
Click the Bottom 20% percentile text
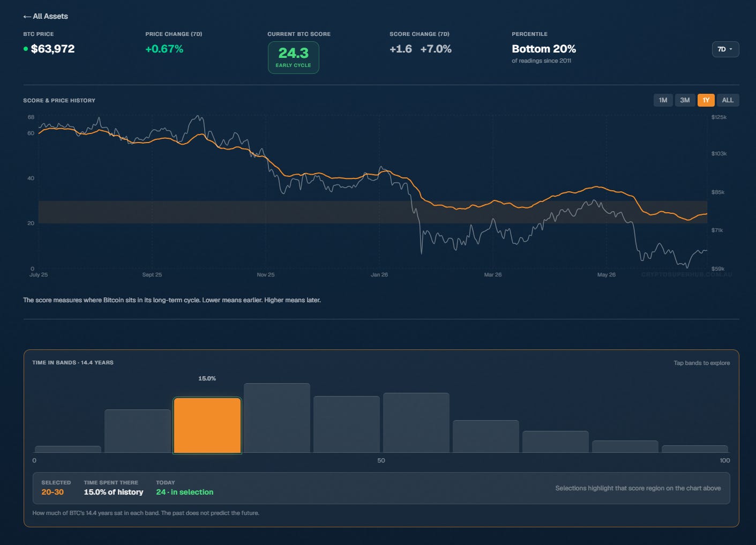pyautogui.click(x=544, y=49)
